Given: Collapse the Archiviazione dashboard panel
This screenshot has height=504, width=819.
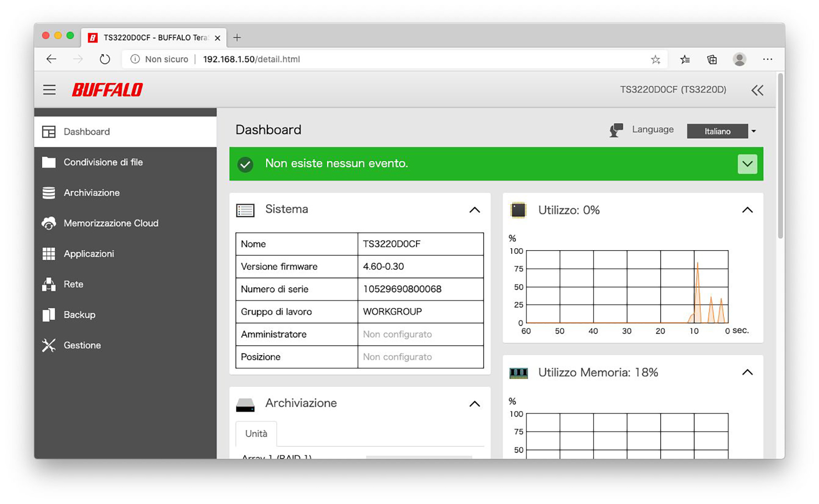Looking at the screenshot, I should pos(475,404).
